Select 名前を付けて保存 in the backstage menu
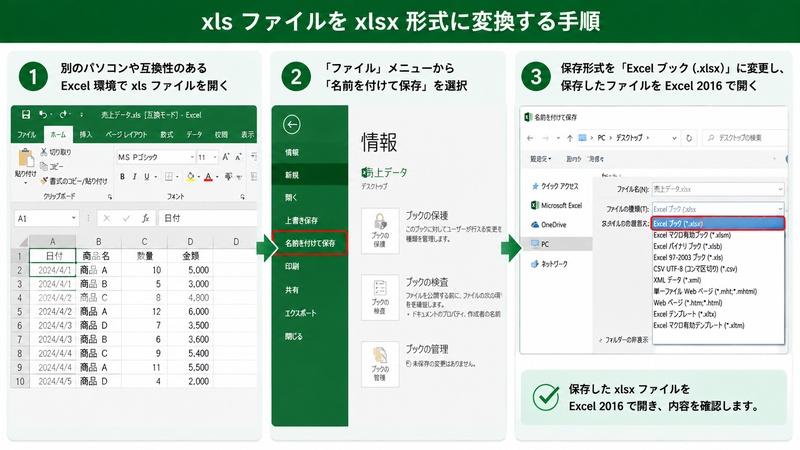800x450 pixels. [x=310, y=243]
